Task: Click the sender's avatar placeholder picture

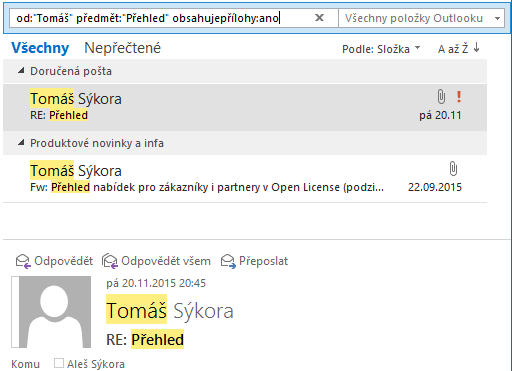Action: click(x=51, y=312)
